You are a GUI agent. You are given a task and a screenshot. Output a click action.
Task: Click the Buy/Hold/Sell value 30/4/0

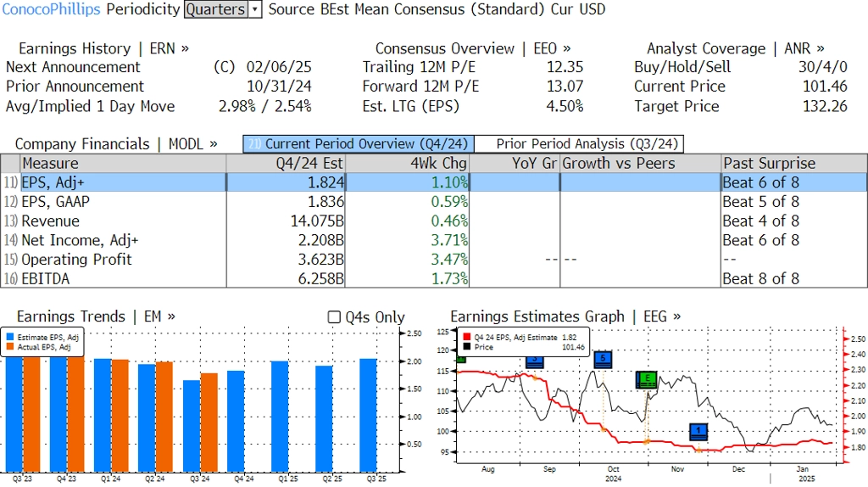pyautogui.click(x=822, y=67)
